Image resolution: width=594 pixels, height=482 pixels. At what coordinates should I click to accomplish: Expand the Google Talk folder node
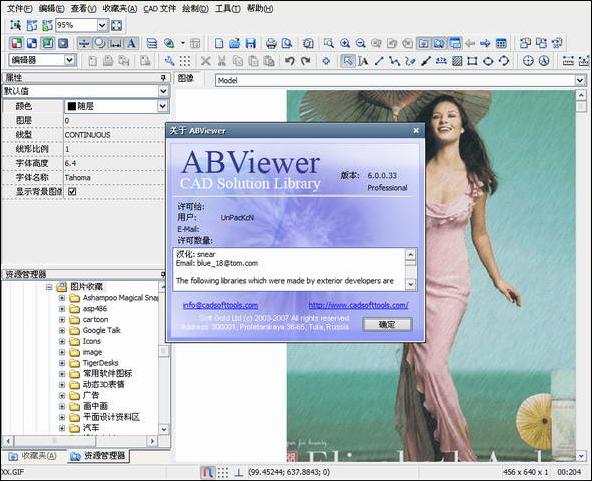[x=62, y=330]
